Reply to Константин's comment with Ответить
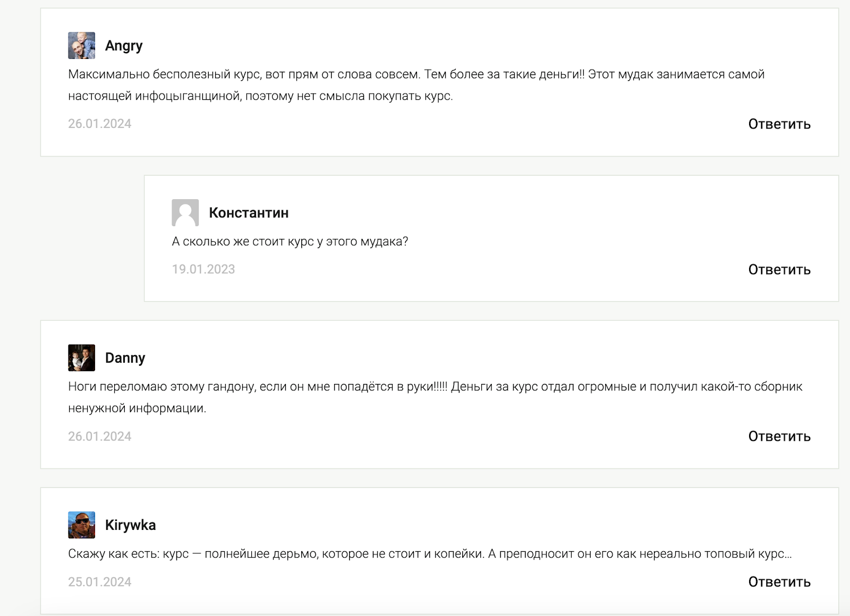Image resolution: width=850 pixels, height=616 pixels. pos(779,269)
